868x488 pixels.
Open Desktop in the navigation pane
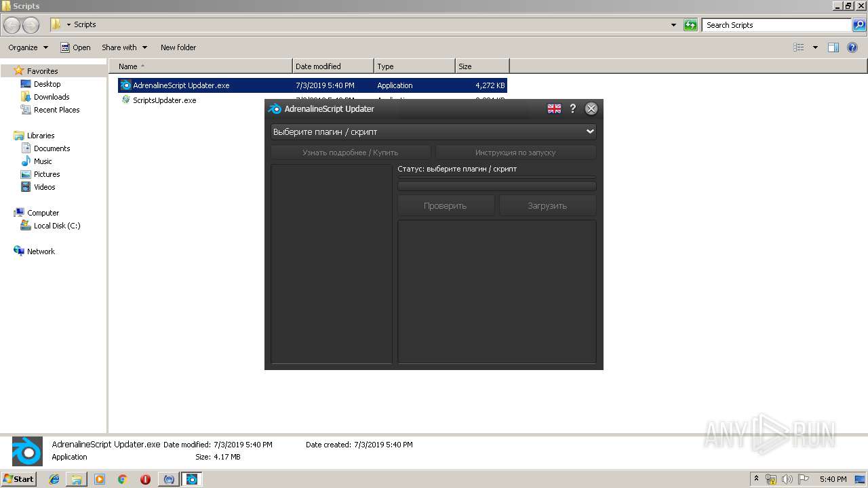coord(47,84)
